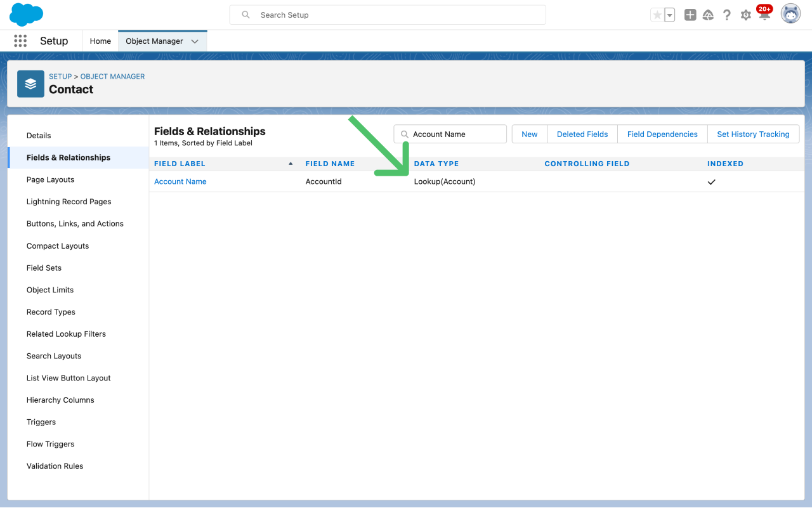Screen dimensions: 812x508
Task: Go to SETUP breadcrumb link
Action: (x=60, y=76)
